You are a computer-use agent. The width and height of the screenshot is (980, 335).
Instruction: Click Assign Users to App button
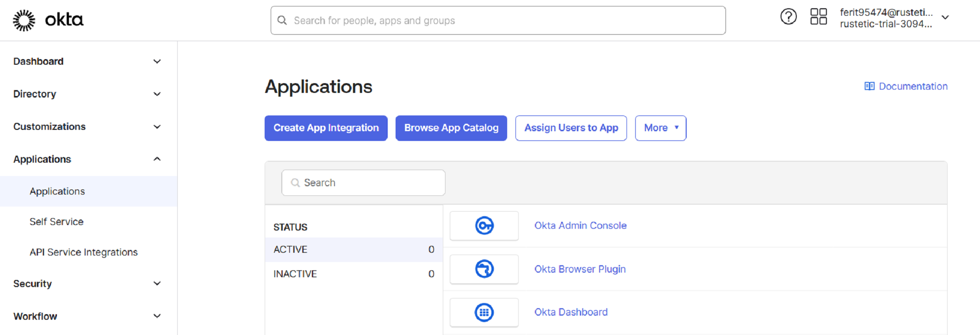[571, 128]
